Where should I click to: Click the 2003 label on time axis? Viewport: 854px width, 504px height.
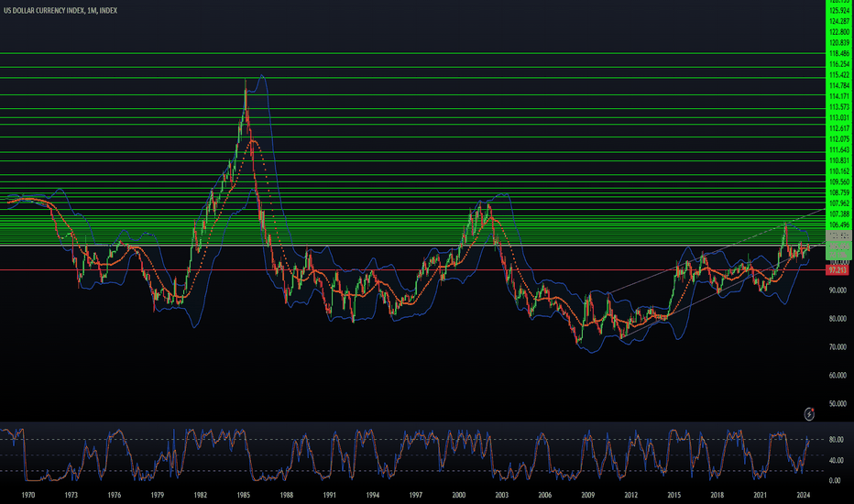click(501, 495)
